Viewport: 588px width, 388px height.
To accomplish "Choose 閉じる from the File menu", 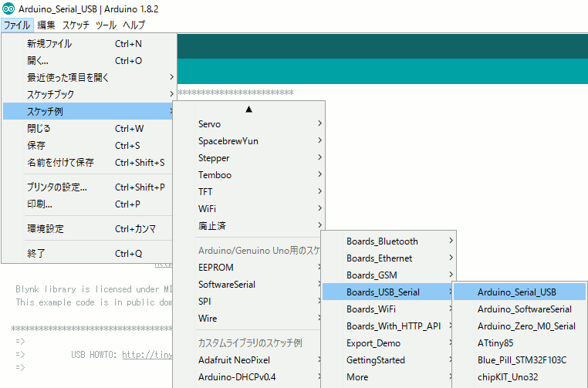I will 90,128.
